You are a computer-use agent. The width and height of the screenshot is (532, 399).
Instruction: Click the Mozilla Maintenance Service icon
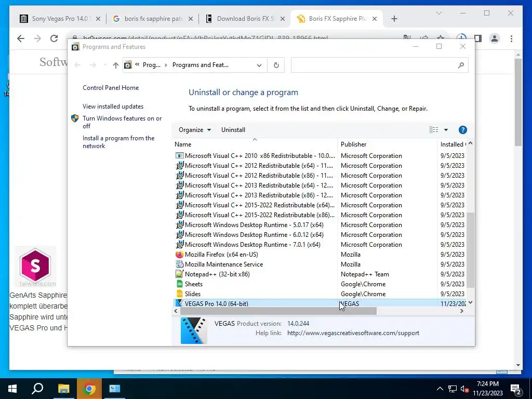[179, 264]
